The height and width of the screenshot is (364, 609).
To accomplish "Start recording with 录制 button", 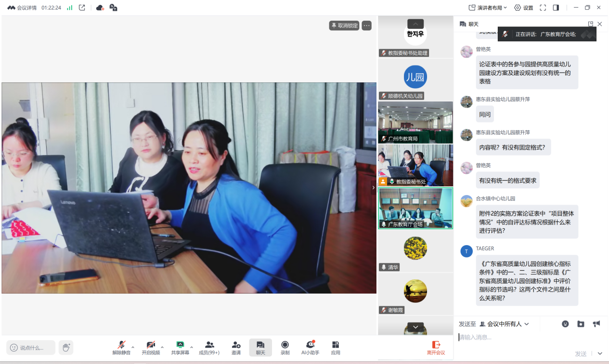I will 285,347.
